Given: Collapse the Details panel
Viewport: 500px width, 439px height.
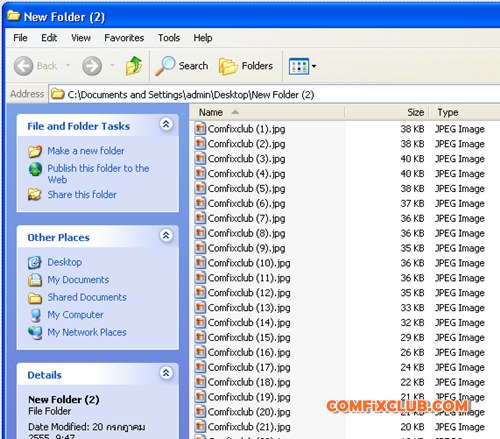Looking at the screenshot, I should tap(166, 373).
